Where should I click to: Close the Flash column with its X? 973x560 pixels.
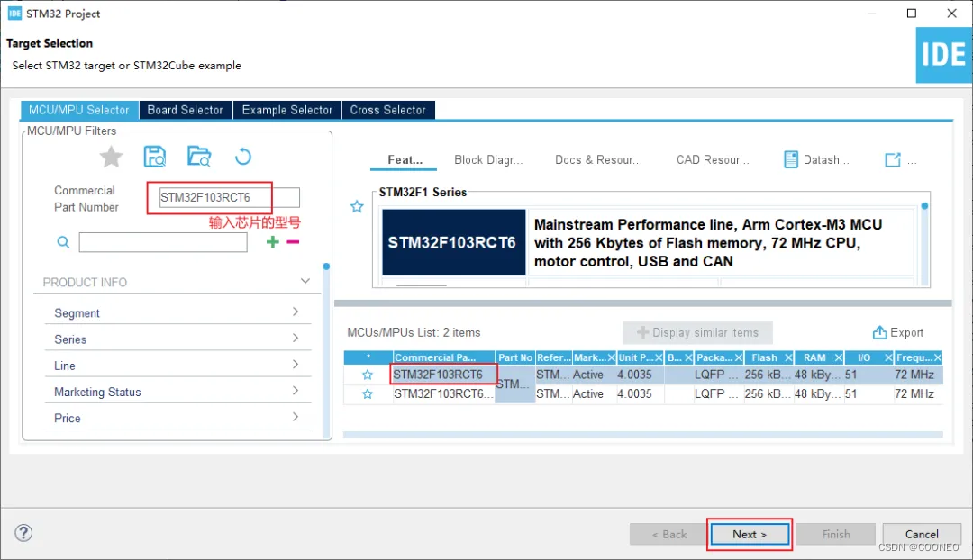788,357
